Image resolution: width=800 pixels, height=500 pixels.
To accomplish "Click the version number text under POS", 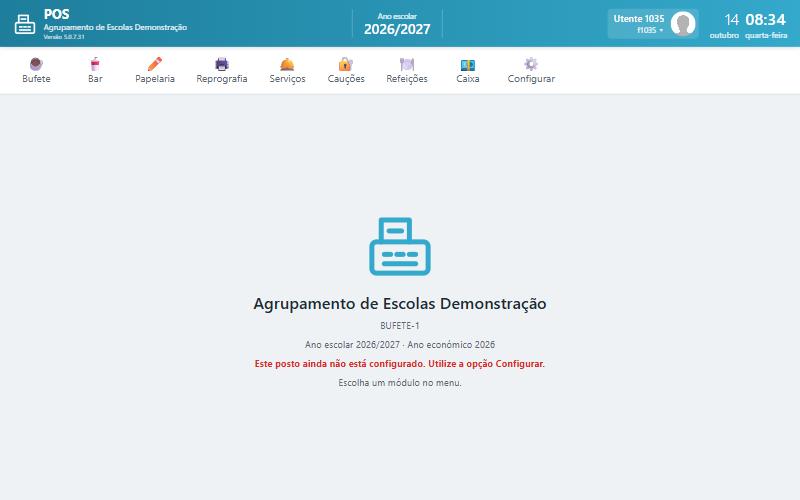I will pyautogui.click(x=64, y=37).
